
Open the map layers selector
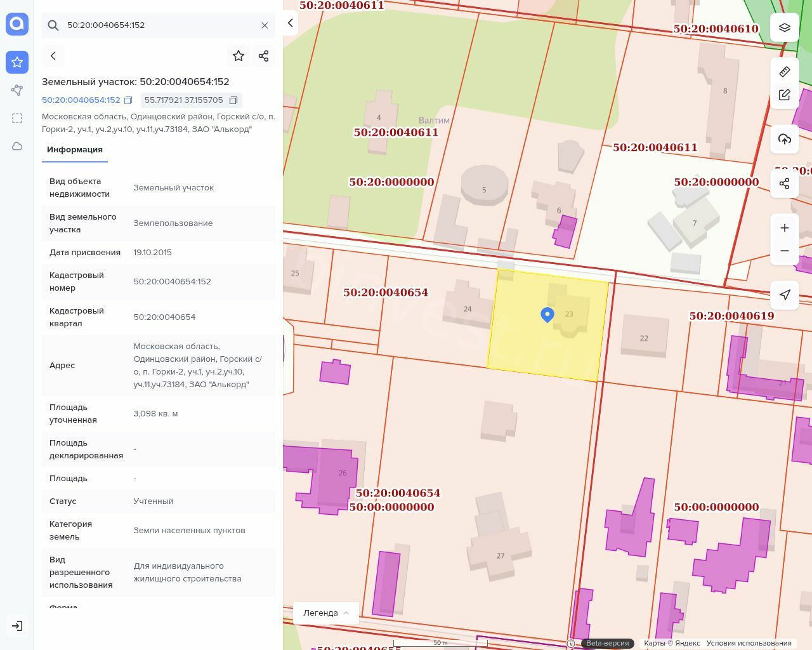click(784, 27)
